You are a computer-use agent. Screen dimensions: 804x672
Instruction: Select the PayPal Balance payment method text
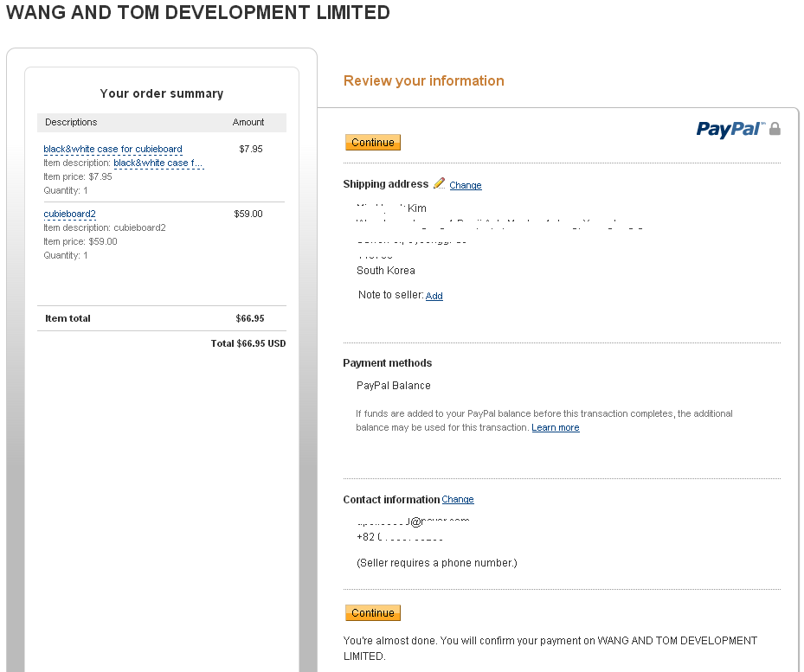pos(395,385)
